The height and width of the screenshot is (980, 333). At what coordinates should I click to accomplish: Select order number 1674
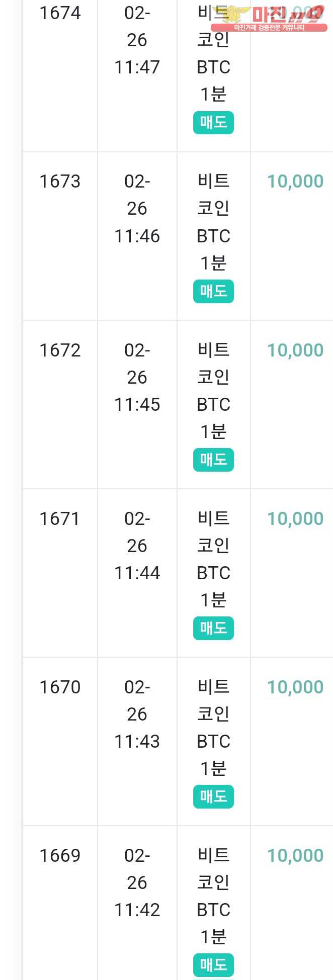coord(60,13)
